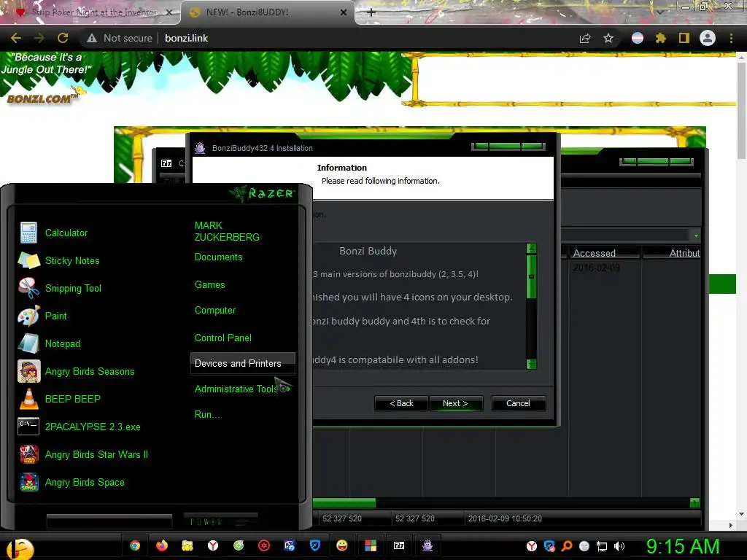This screenshot has height=560, width=747.
Task: Reload the bonzi.link page
Action: [63, 38]
